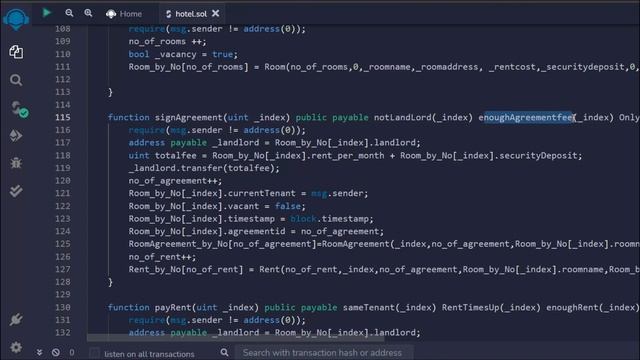
Task: Click the Rent_by_No assignment on line 127
Action: click(x=384, y=269)
